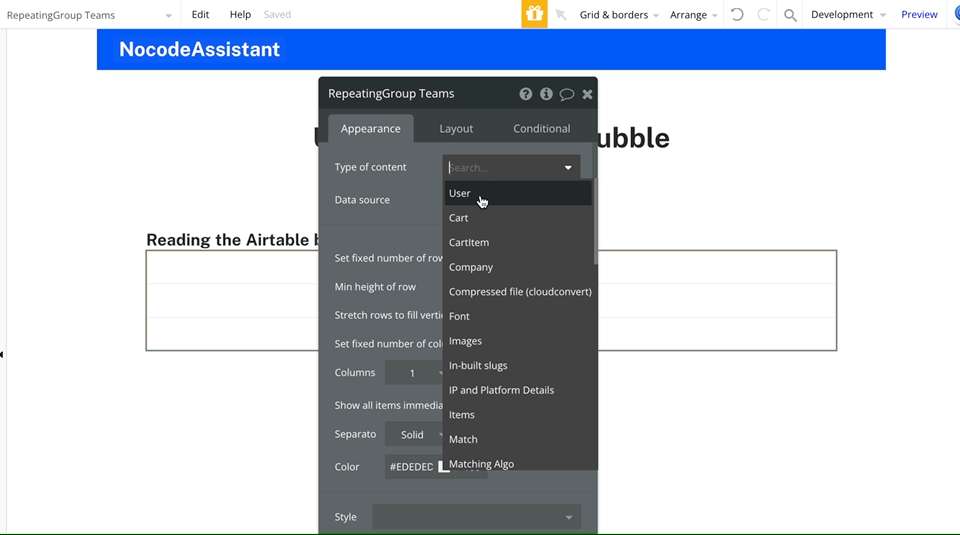Select Matching Algo option
Screen dimensions: 960x535
(x=518, y=463)
